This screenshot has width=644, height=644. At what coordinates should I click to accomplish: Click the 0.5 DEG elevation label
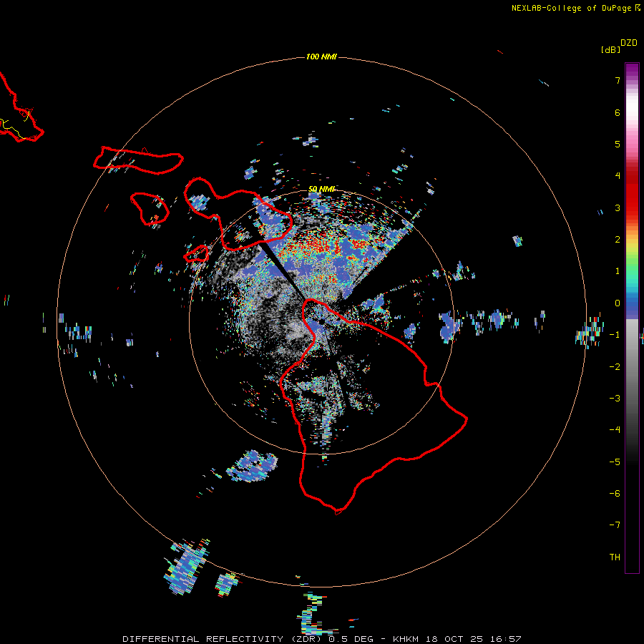coord(351,639)
